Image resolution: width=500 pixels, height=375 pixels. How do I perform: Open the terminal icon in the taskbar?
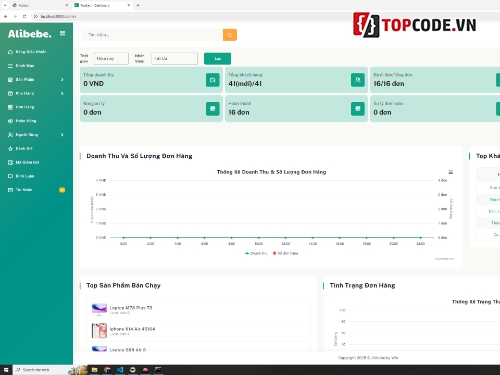(158, 370)
